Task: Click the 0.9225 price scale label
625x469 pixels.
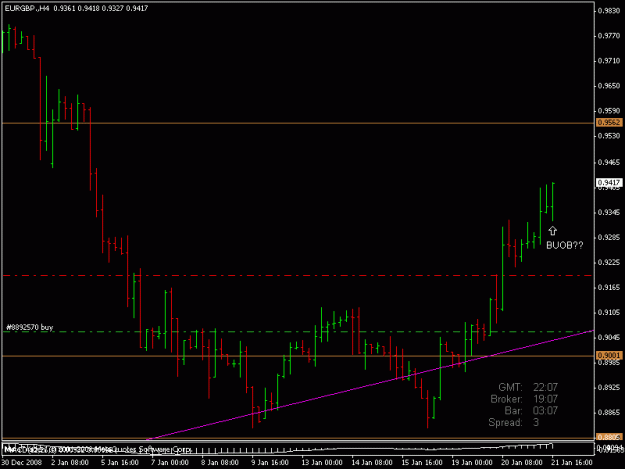Action: point(609,262)
